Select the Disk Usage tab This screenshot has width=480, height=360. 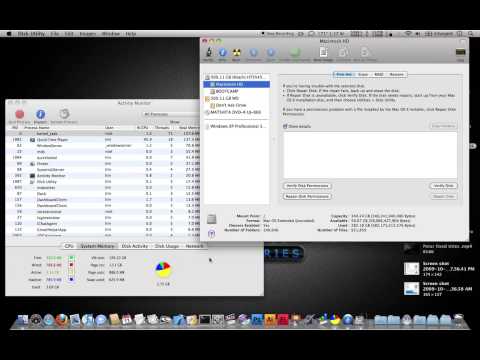pos(167,246)
